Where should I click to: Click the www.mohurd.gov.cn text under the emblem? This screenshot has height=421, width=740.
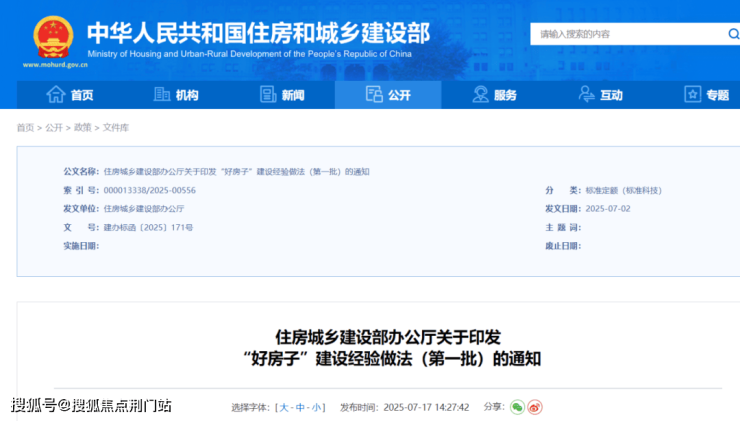(x=55, y=65)
